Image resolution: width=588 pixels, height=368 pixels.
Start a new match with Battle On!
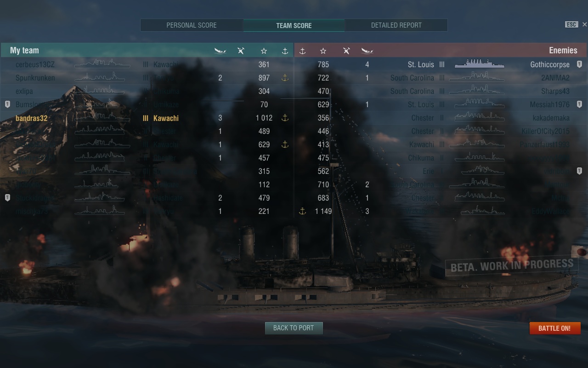tap(554, 328)
